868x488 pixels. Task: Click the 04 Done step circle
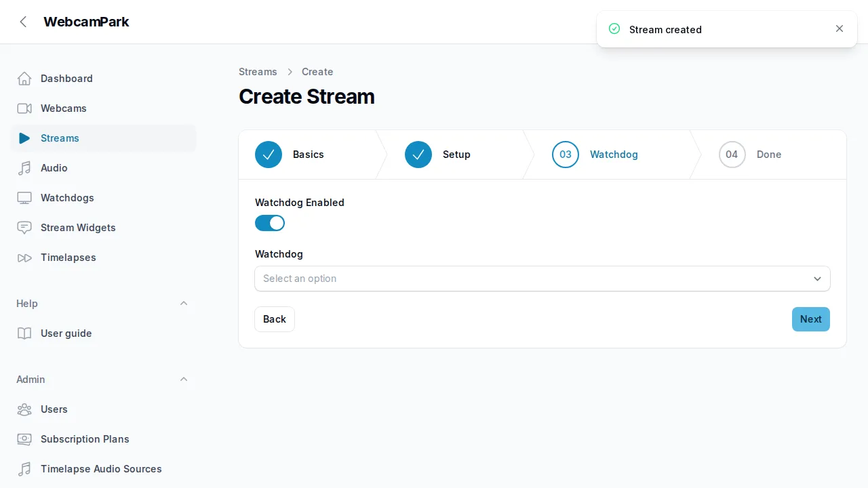732,155
